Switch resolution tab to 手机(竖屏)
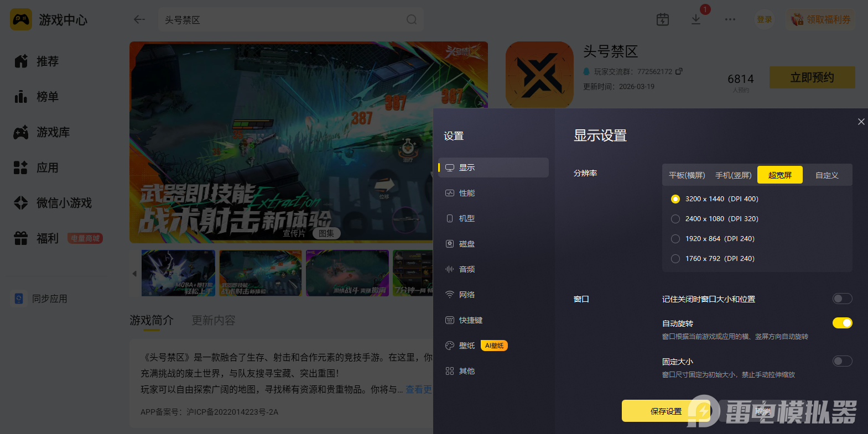The image size is (868, 434). pos(734,175)
